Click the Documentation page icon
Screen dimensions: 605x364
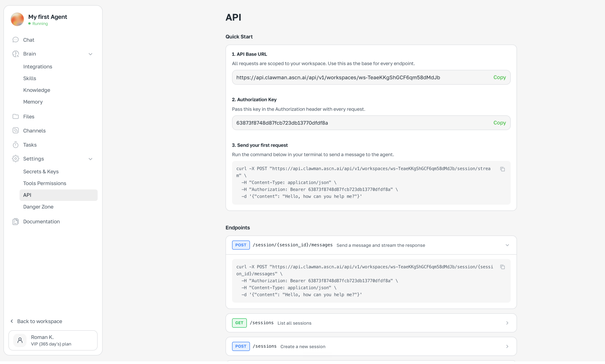coord(16,221)
